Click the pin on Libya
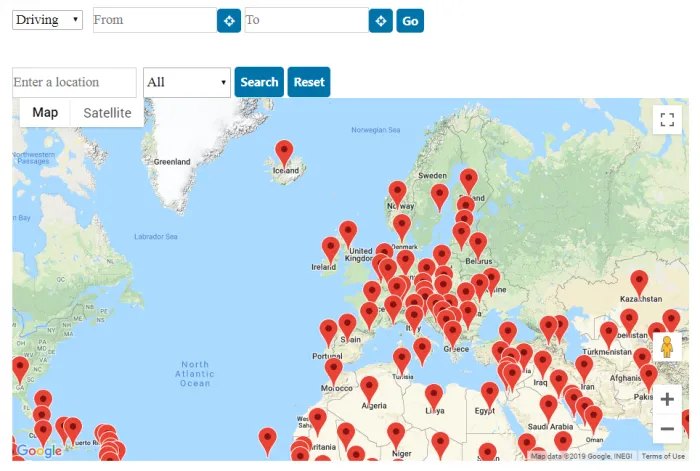The image size is (700, 471). pos(433,398)
